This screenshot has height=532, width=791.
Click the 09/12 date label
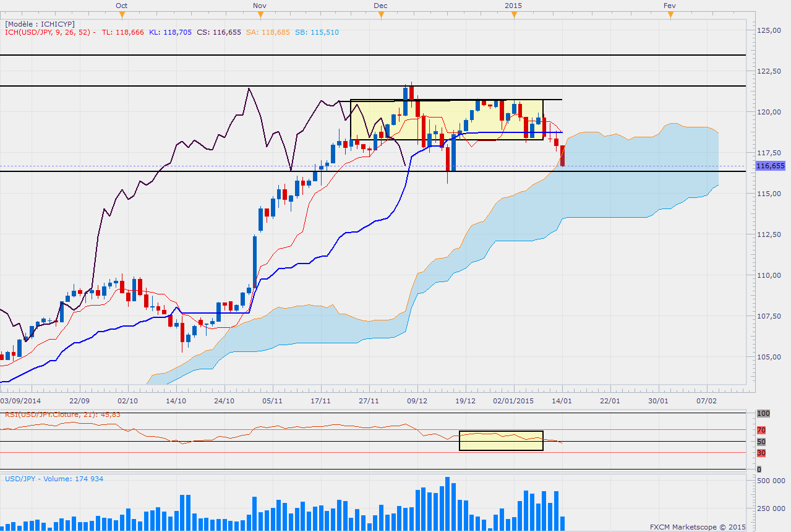pos(417,401)
